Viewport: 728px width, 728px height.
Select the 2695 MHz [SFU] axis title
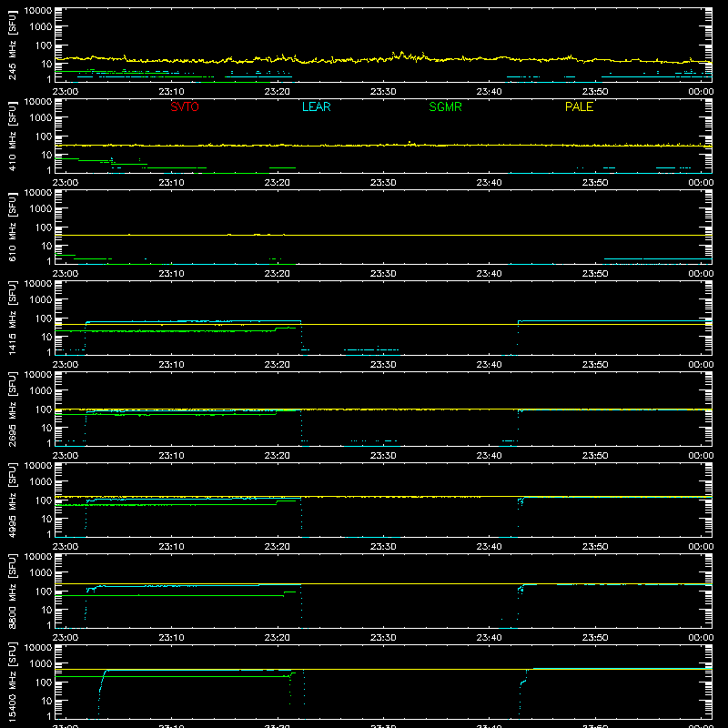tap(13, 409)
